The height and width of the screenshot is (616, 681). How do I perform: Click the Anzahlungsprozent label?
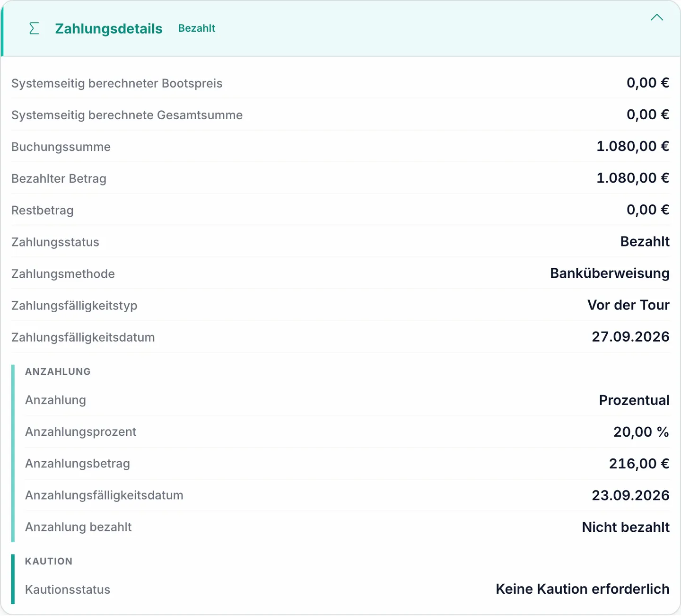[x=81, y=431]
